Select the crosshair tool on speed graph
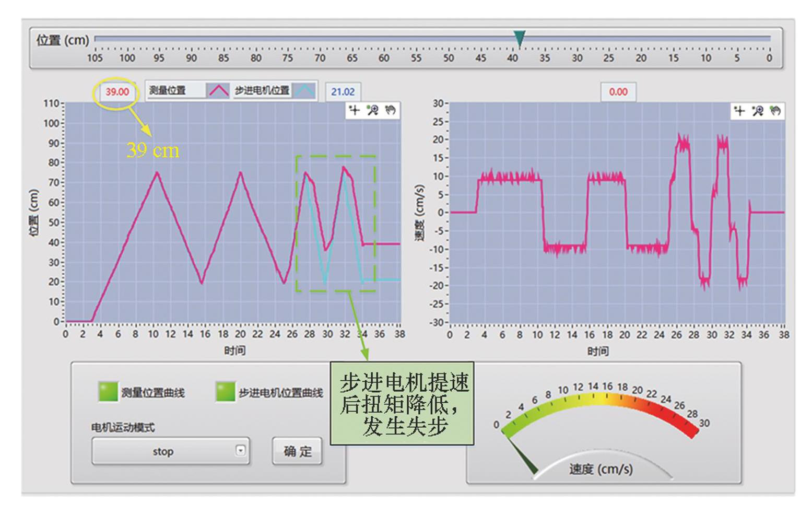Image resolution: width=812 pixels, height=515 pixels. pos(739,111)
